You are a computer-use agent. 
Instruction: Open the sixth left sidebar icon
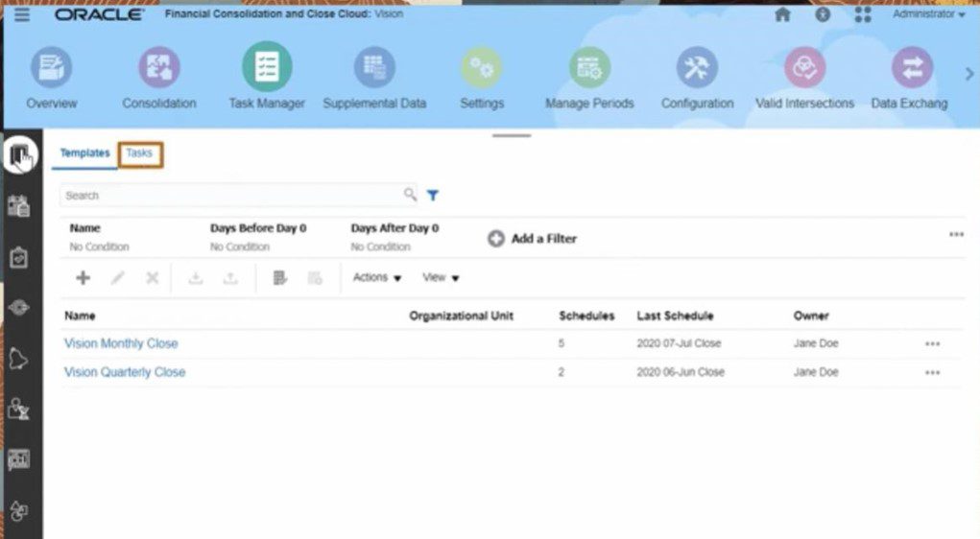19,410
